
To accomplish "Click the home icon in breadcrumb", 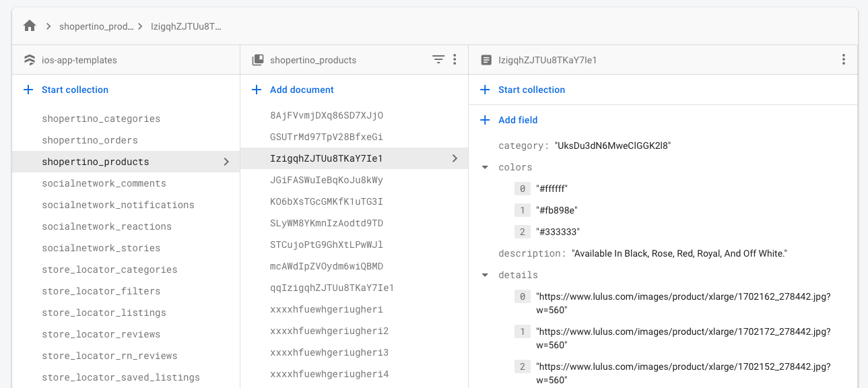I will (x=29, y=26).
